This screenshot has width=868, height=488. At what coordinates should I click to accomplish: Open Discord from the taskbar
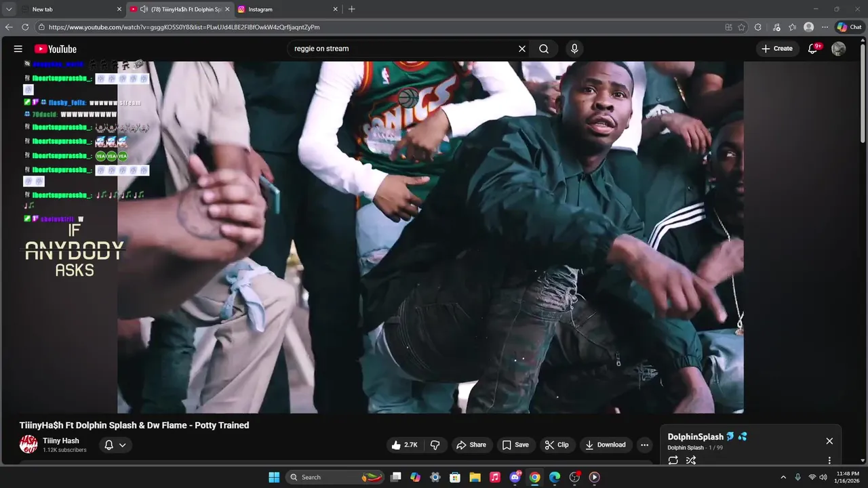pyautogui.click(x=515, y=477)
